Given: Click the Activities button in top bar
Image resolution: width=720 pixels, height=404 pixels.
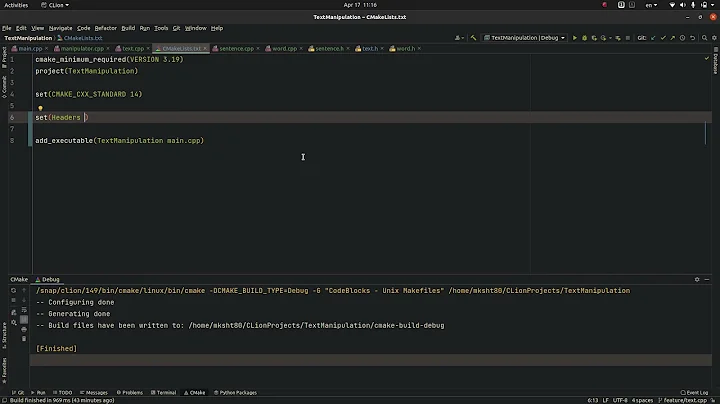Looking at the screenshot, I should pos(17,5).
